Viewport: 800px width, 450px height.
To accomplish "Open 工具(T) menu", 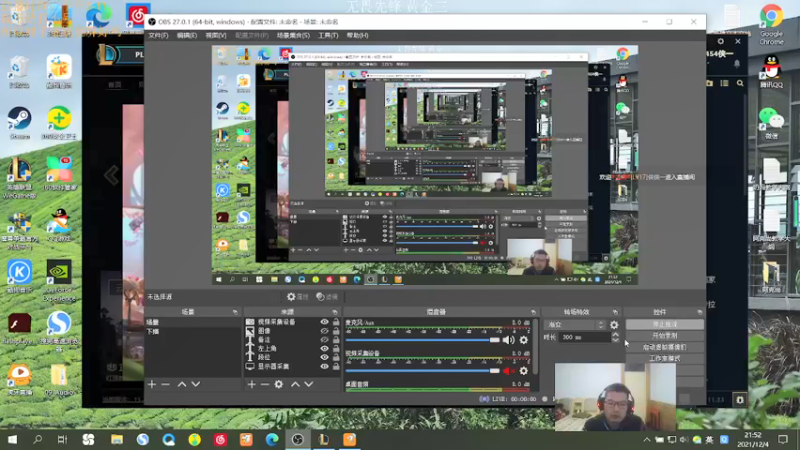I will click(x=328, y=36).
